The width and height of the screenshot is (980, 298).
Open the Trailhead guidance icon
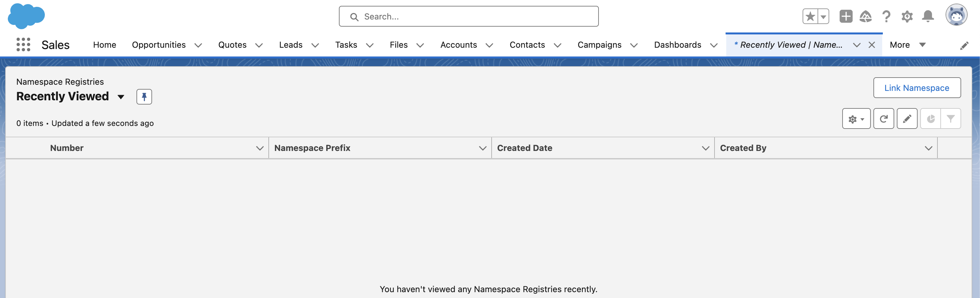[866, 16]
